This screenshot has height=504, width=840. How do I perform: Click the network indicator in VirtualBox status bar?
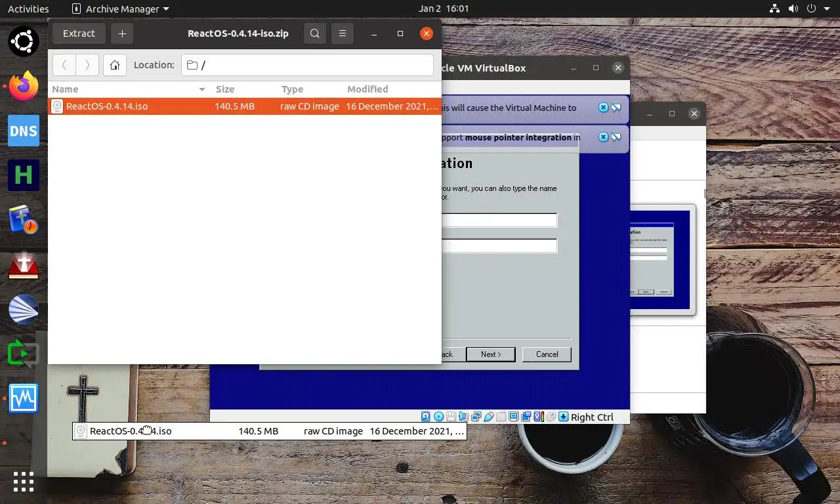tap(476, 417)
